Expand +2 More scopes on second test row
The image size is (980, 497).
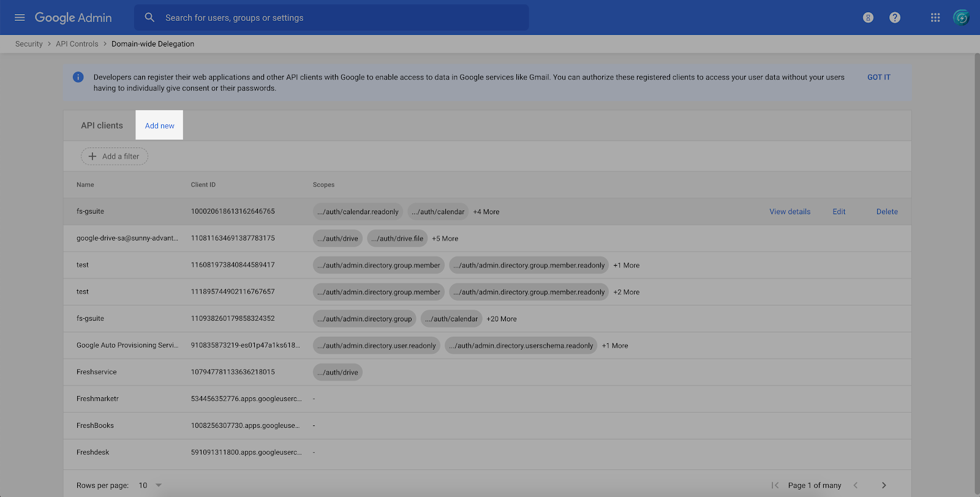coord(627,293)
